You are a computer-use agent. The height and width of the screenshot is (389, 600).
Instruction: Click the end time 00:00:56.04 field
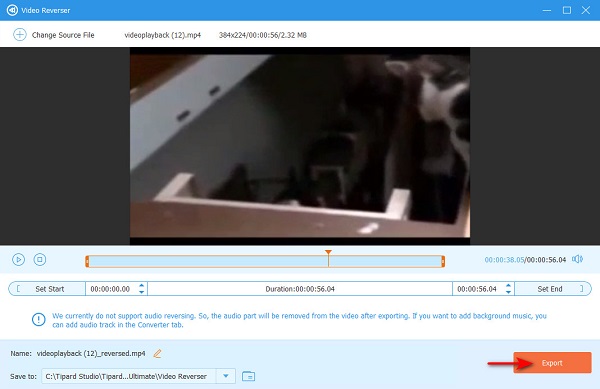478,289
